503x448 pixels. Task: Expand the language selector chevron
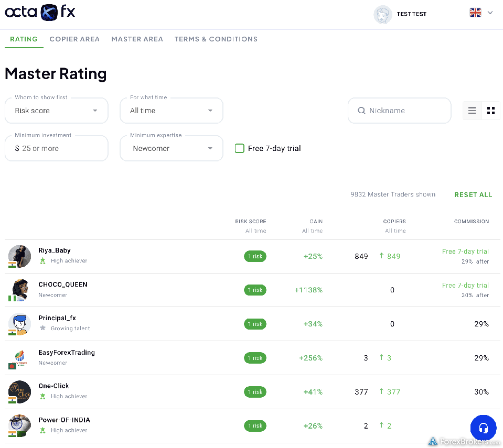490,13
